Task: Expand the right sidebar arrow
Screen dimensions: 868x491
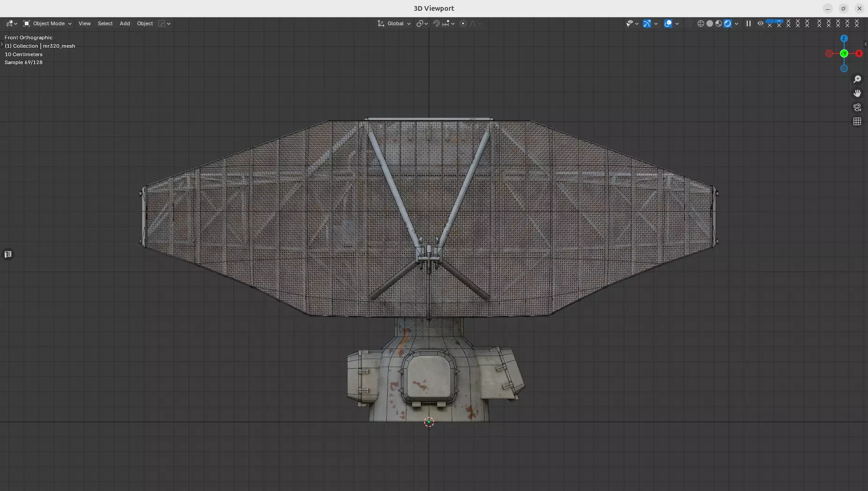Action: [866, 44]
